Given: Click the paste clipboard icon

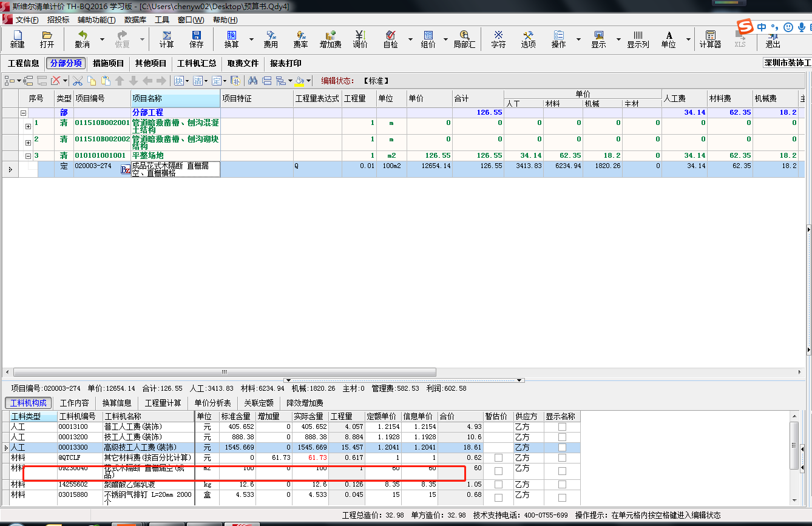Looking at the screenshot, I should [106, 81].
